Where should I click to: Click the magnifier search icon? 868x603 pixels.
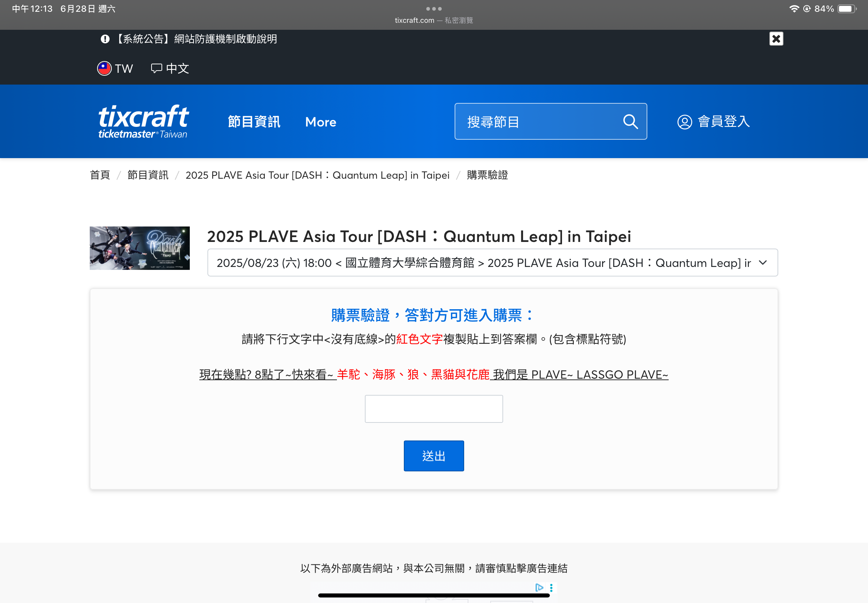[x=630, y=122]
